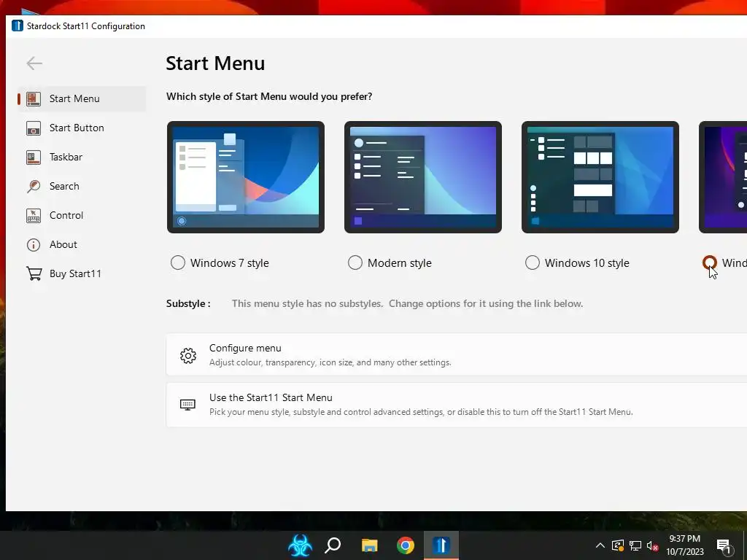Select the Modern style radio button
The height and width of the screenshot is (560, 747).
[355, 262]
